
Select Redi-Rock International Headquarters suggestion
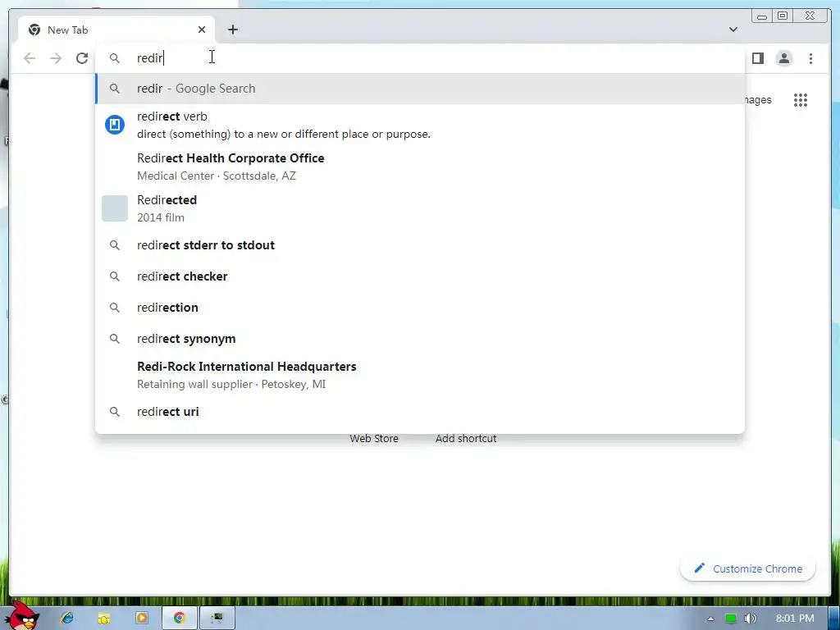click(420, 375)
